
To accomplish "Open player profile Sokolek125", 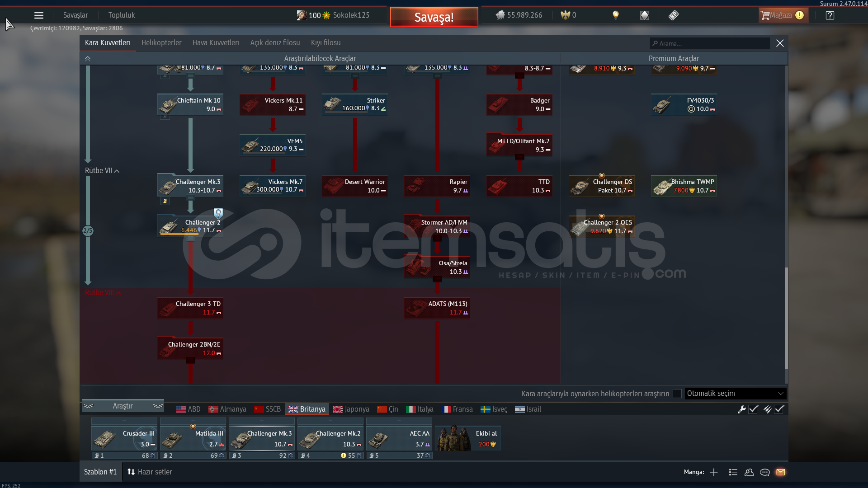I will click(x=333, y=15).
